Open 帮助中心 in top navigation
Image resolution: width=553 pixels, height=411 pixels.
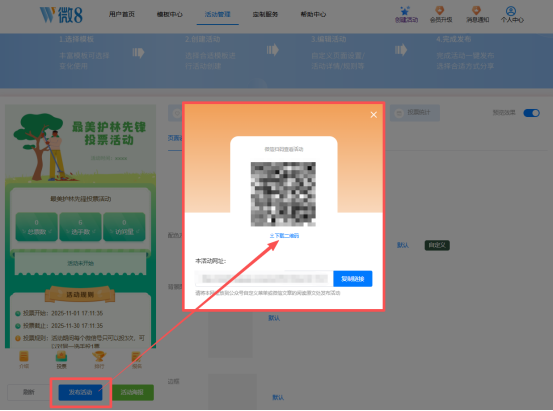click(x=313, y=14)
